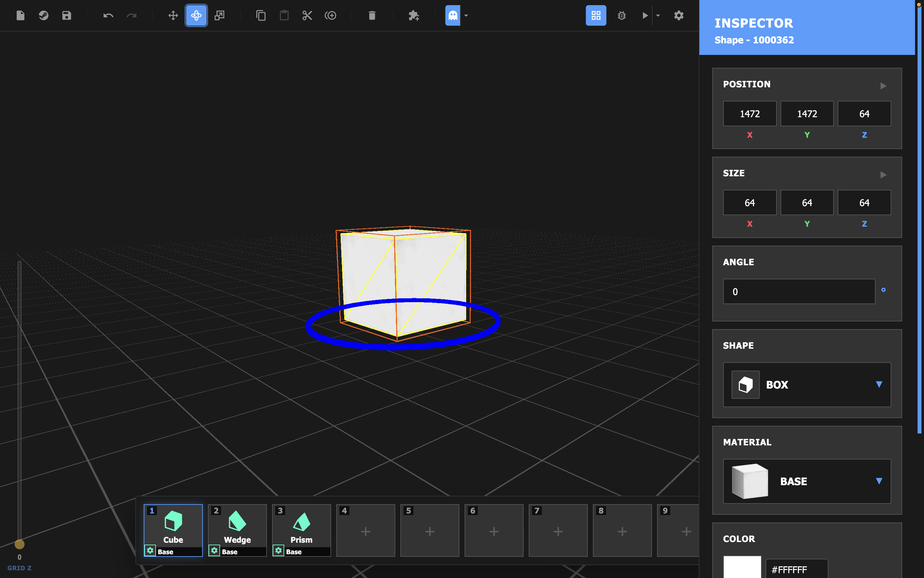Viewport: 924px width, 578px height.
Task: Open Cube slot settings gear
Action: [x=150, y=550]
